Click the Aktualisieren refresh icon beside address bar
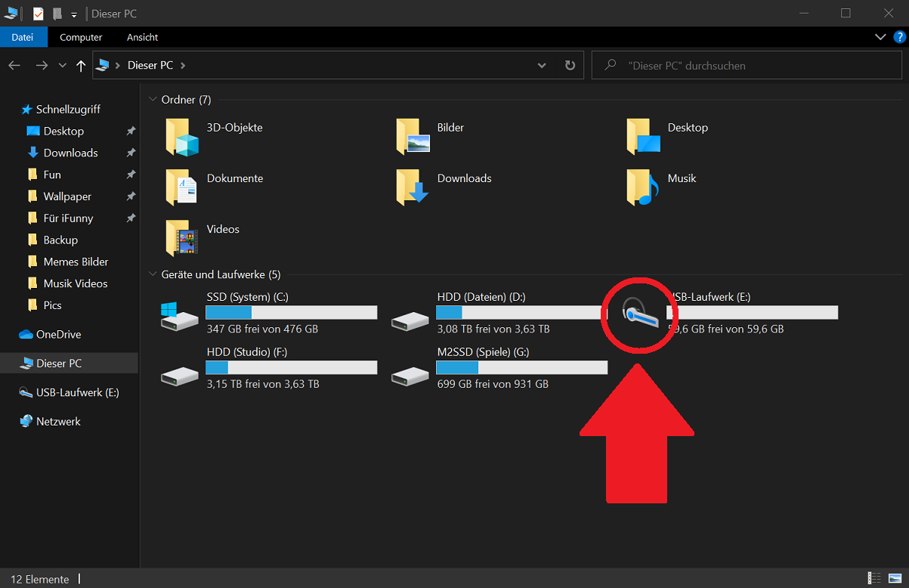Viewport: 909px width, 588px height. [x=570, y=65]
